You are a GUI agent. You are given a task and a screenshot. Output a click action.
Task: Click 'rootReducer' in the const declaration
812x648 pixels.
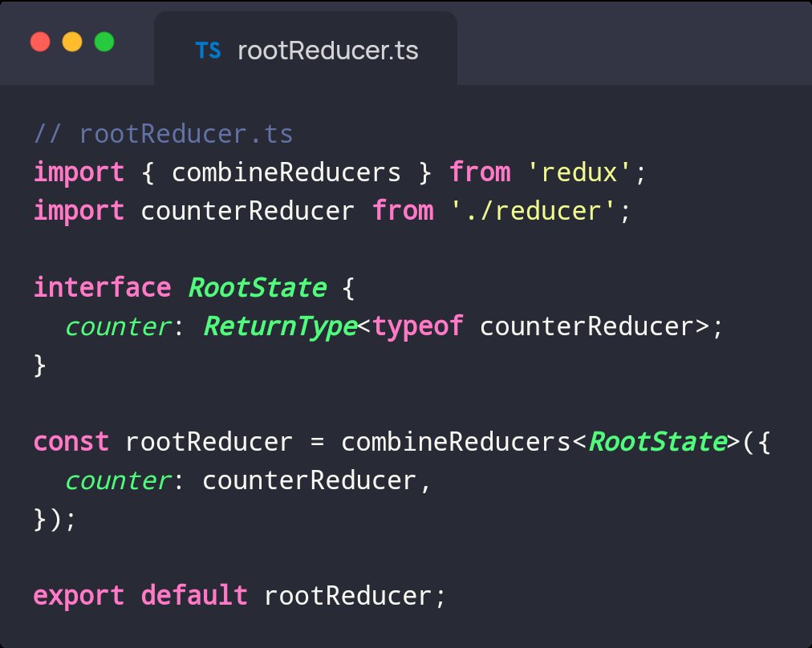coord(209,442)
